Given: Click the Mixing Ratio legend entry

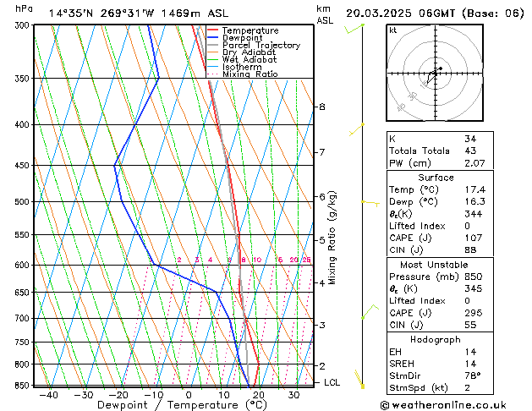Looking at the screenshot, I should (250, 74).
